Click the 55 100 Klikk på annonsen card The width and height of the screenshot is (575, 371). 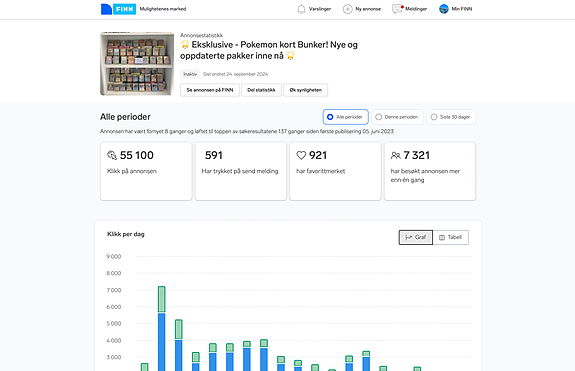tap(146, 171)
